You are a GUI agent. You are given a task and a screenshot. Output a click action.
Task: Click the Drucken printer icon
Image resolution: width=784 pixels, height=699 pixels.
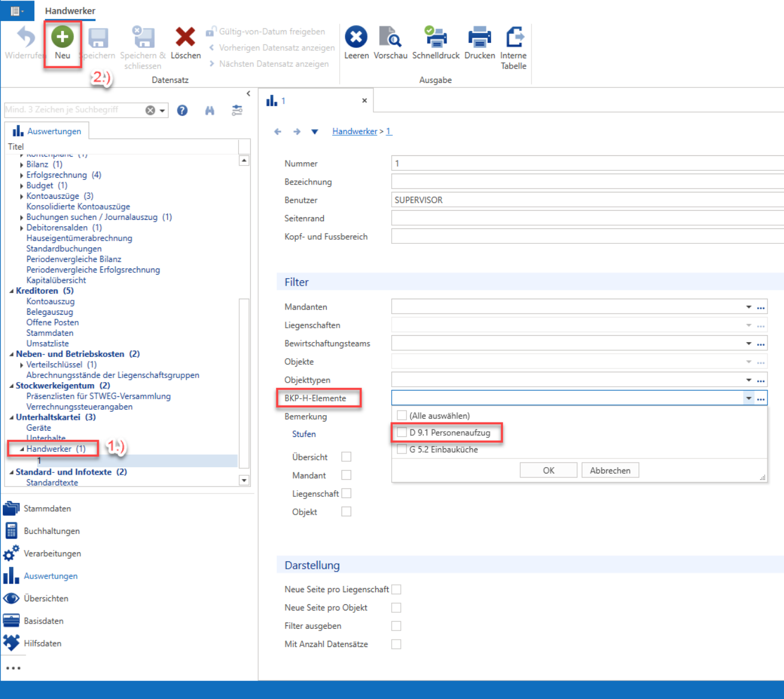480,37
